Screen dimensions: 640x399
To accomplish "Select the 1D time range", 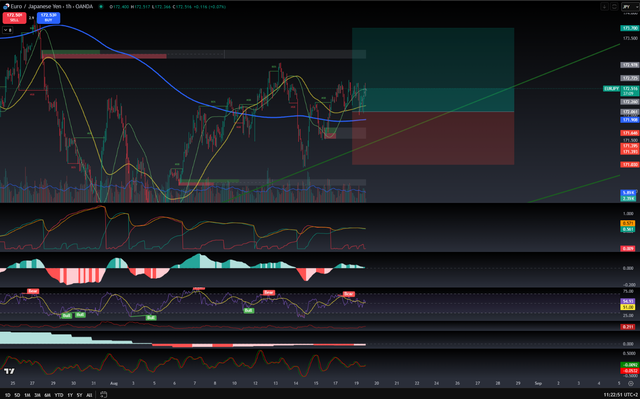I will point(7,395).
